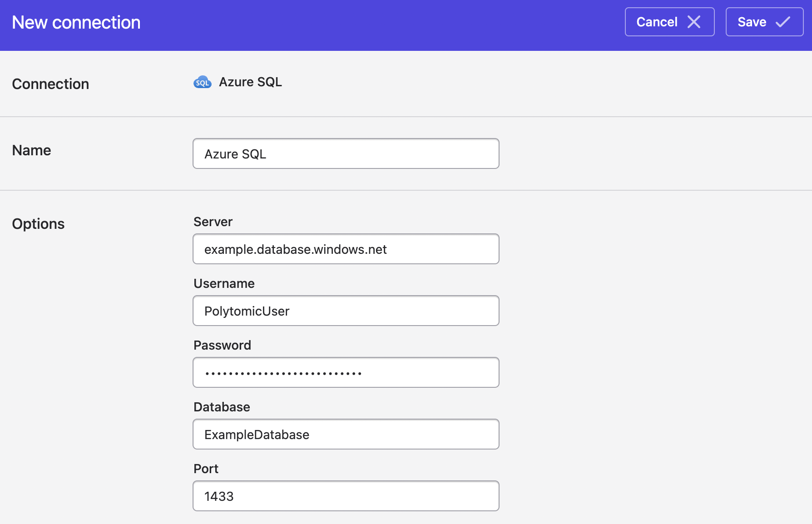Focus the Name input field
This screenshot has height=524, width=812.
click(x=346, y=153)
